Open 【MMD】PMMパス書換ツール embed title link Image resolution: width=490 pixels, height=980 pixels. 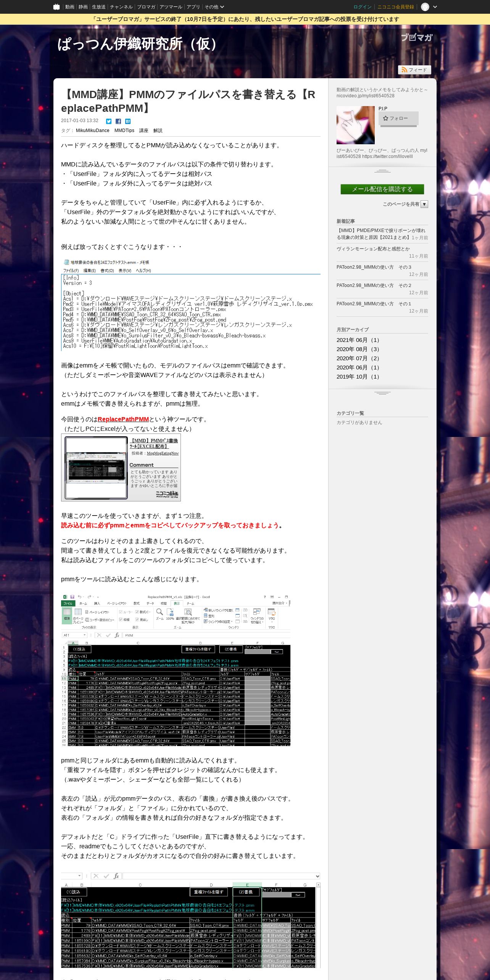pyautogui.click(x=154, y=443)
